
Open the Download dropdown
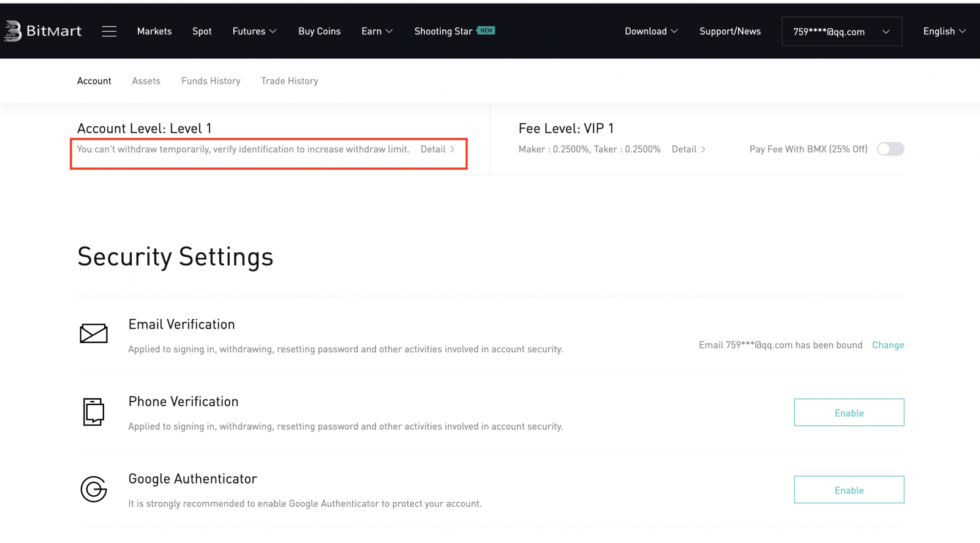(x=650, y=31)
